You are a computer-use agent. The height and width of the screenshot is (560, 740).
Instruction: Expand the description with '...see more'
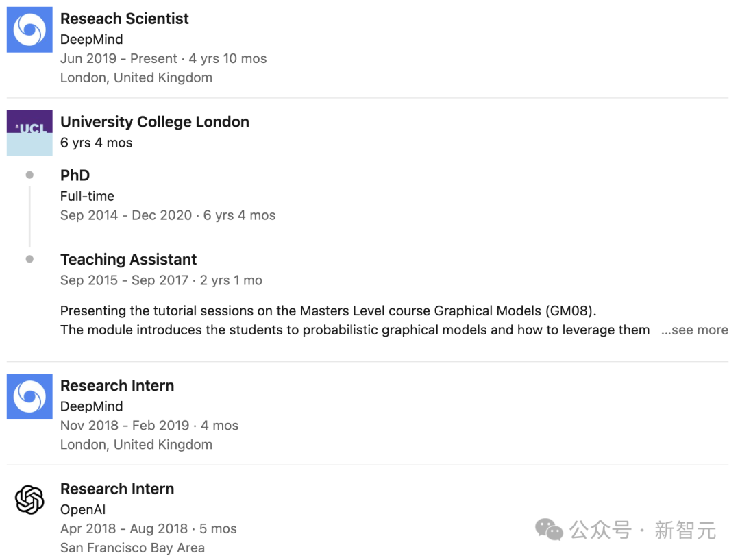[x=695, y=330]
